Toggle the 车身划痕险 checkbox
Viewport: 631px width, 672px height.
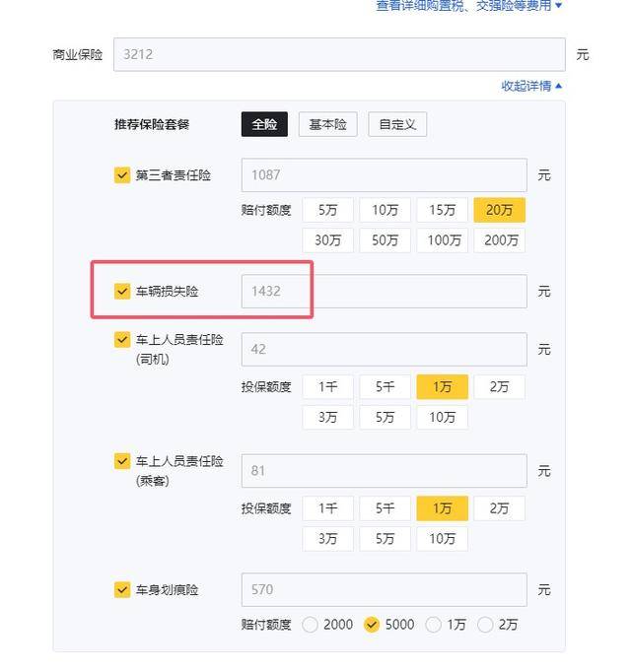tap(122, 589)
